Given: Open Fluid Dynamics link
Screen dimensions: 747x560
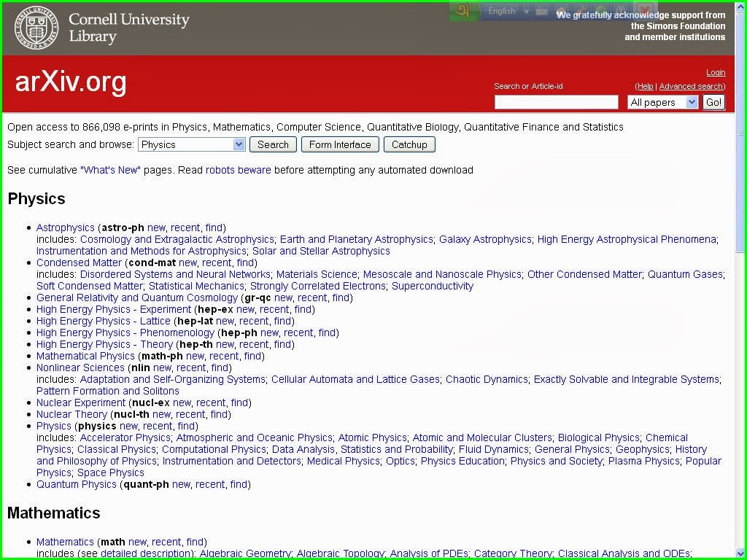Looking at the screenshot, I should tap(494, 449).
